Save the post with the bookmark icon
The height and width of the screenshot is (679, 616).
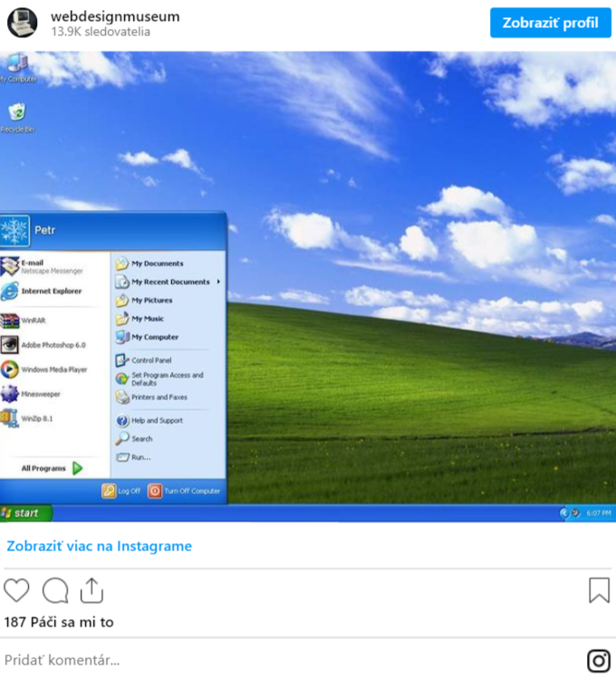coord(599,590)
